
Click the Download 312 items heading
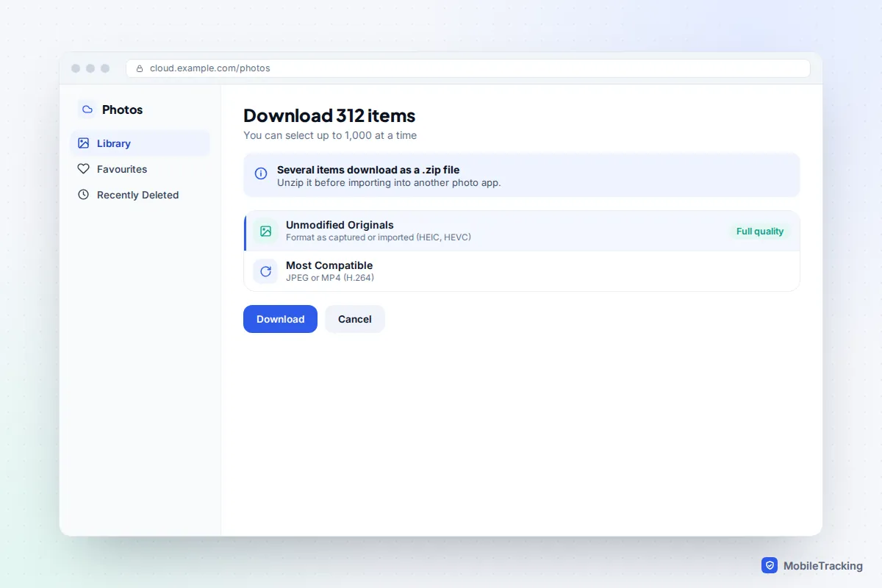point(329,115)
